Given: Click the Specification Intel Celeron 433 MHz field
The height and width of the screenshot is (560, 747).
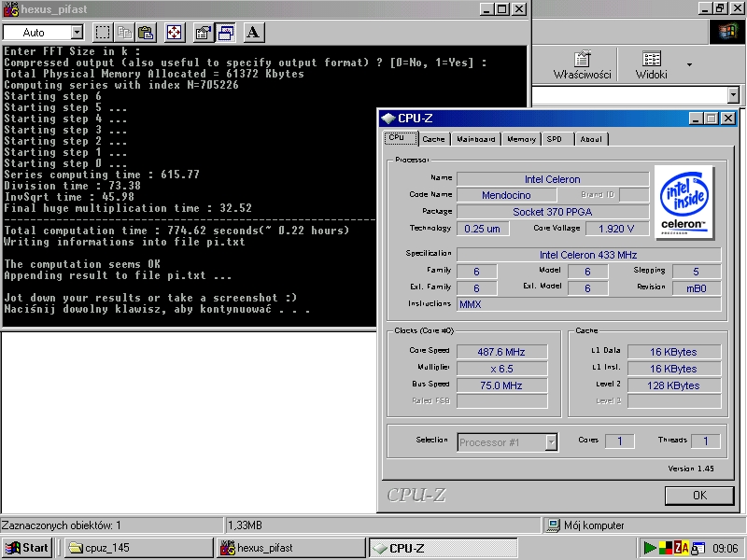Looking at the screenshot, I should tap(588, 255).
